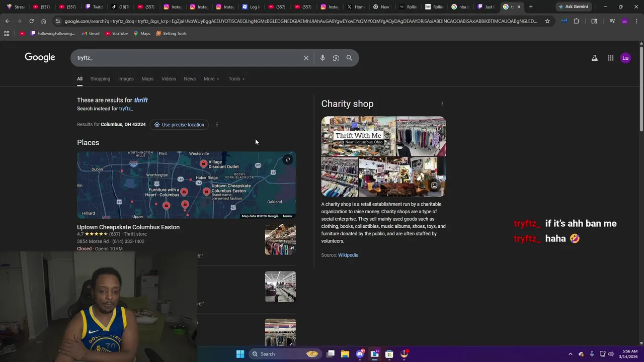Expand the map to full view
This screenshot has width=644, height=362.
coord(287,160)
